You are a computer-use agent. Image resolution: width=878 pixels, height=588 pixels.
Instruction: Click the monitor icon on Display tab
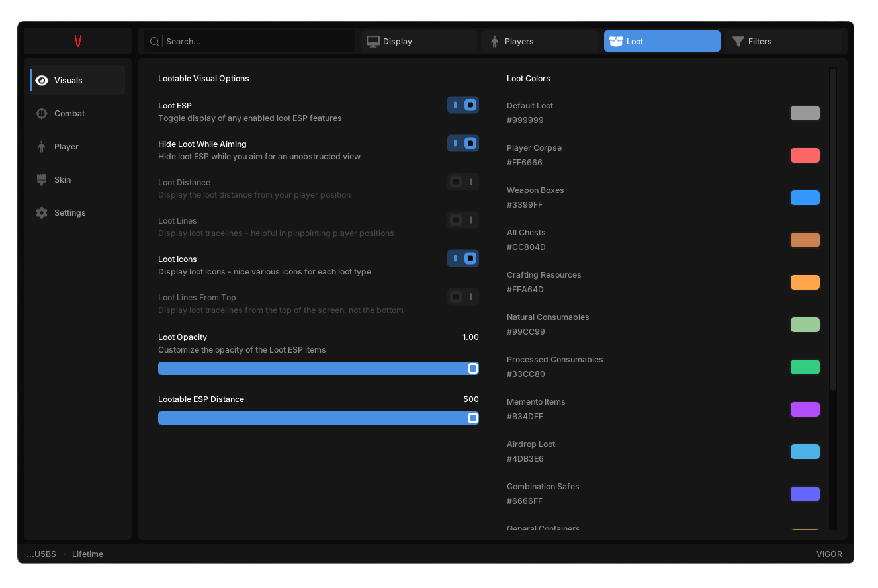373,41
